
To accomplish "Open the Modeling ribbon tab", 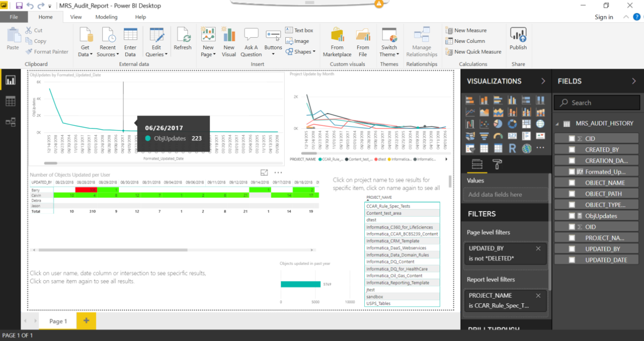I will (106, 17).
